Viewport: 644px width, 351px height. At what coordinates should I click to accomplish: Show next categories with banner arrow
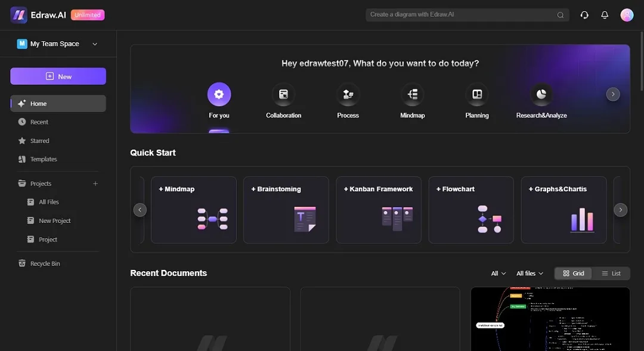point(613,94)
